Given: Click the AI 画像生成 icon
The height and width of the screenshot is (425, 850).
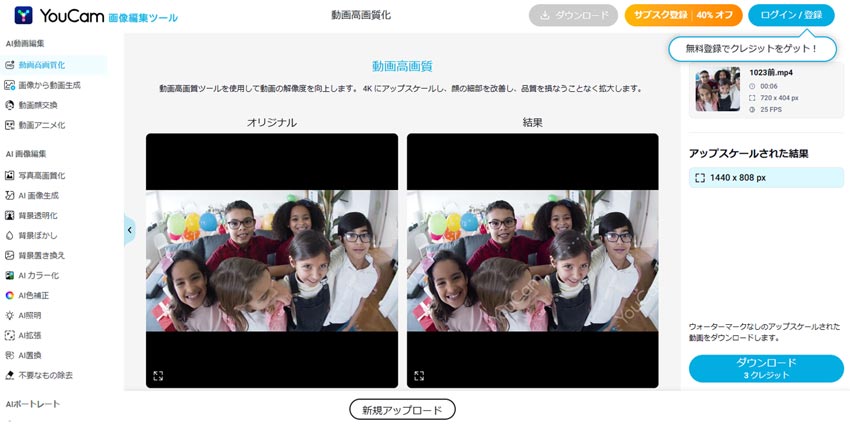Looking at the screenshot, I should click(x=9, y=196).
